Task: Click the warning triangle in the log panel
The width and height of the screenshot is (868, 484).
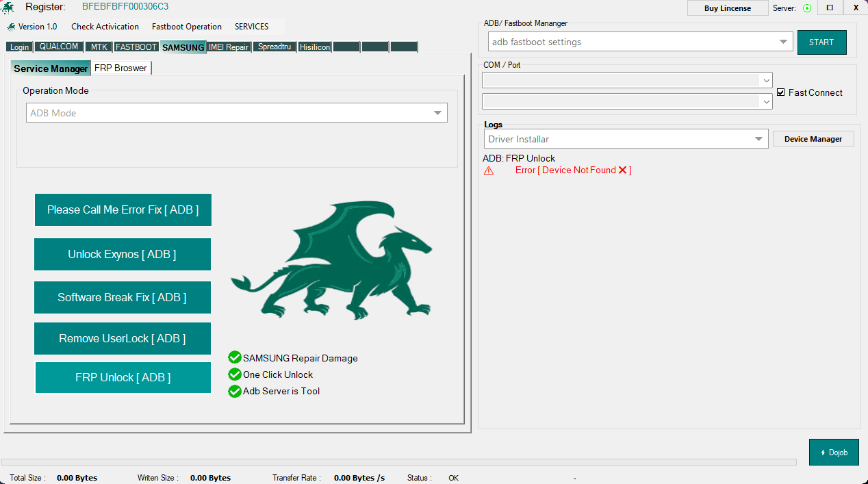Action: (x=489, y=170)
